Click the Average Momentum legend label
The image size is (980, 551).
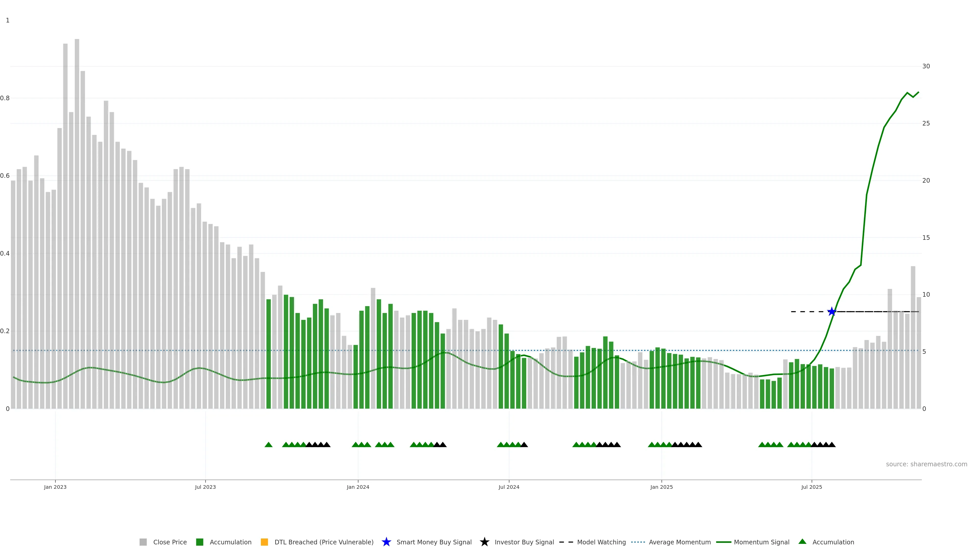679,542
